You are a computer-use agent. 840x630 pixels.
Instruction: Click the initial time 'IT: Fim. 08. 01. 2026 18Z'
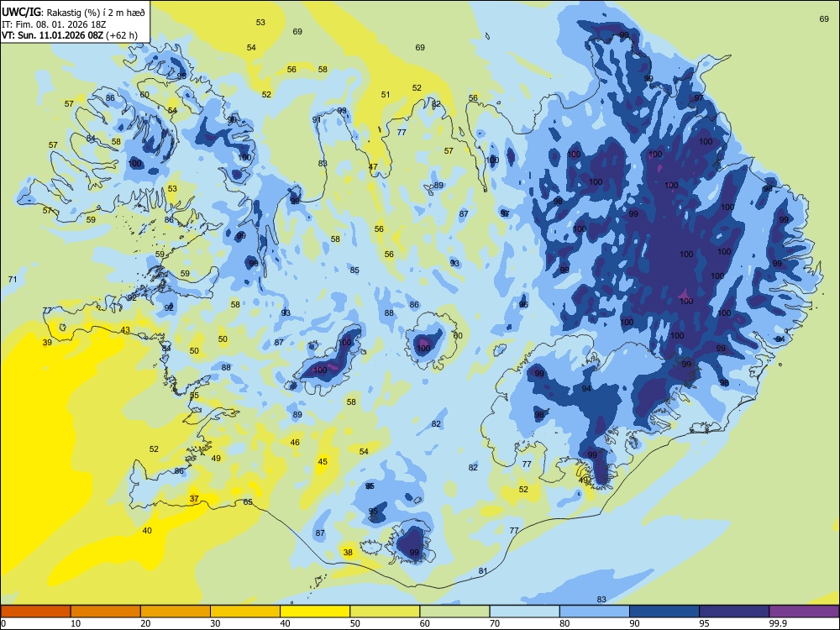[x=52, y=24]
